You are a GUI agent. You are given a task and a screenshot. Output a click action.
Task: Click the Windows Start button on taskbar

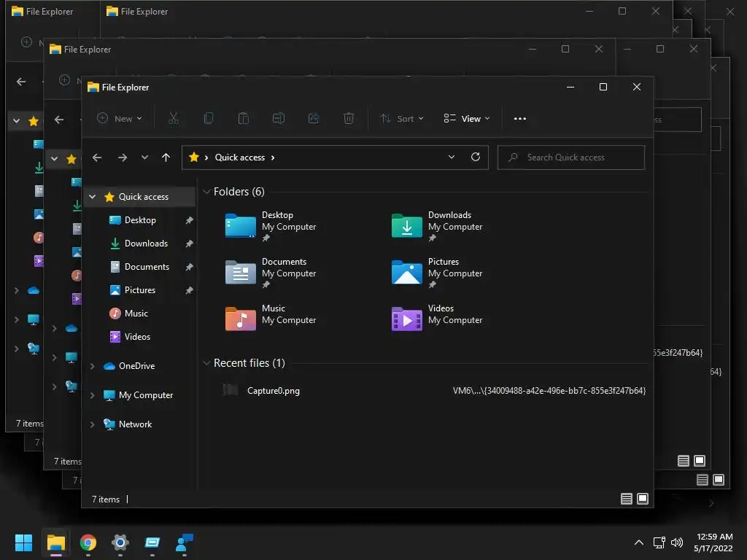click(x=23, y=542)
